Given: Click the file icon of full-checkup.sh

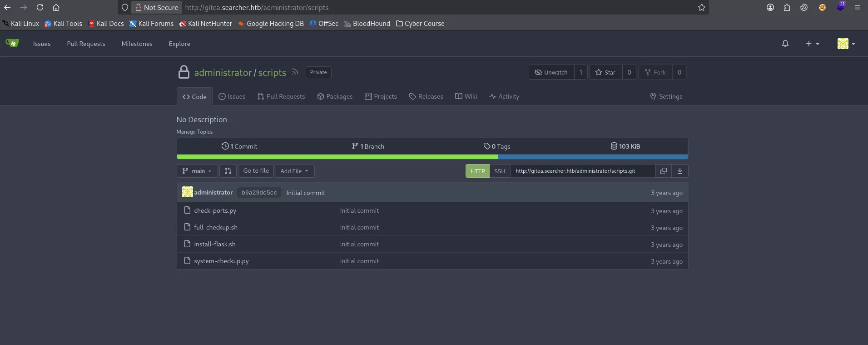Looking at the screenshot, I should (x=187, y=227).
